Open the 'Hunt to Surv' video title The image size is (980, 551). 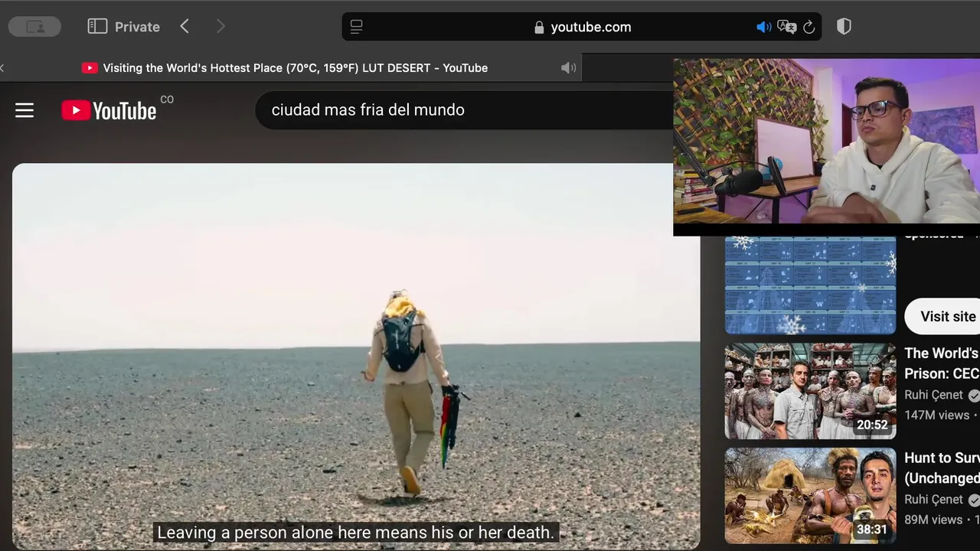pyautogui.click(x=942, y=468)
